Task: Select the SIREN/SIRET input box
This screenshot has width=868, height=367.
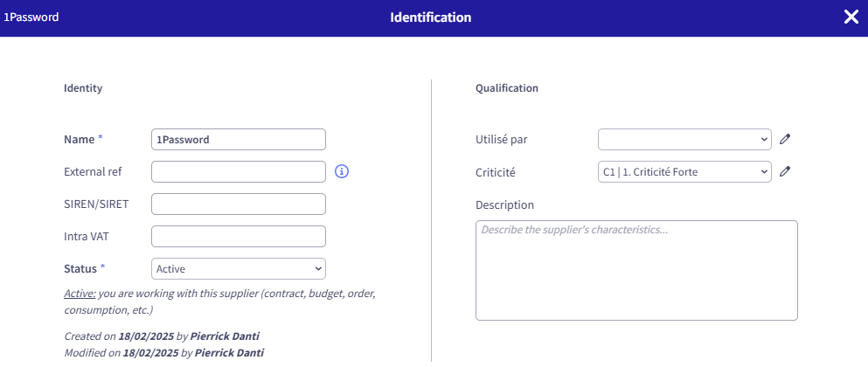Action: tap(239, 204)
